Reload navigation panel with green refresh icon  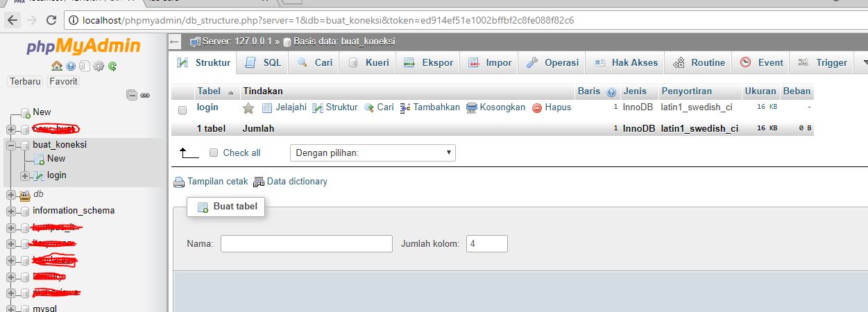pyautogui.click(x=111, y=67)
